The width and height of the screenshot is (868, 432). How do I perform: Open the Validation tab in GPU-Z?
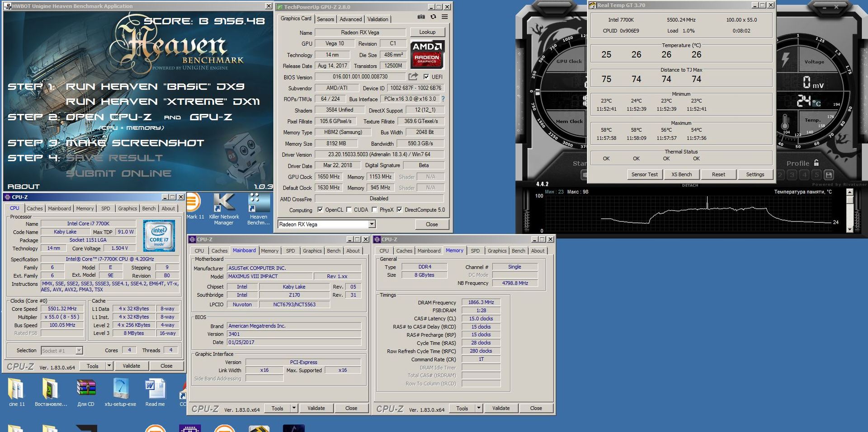(x=377, y=19)
